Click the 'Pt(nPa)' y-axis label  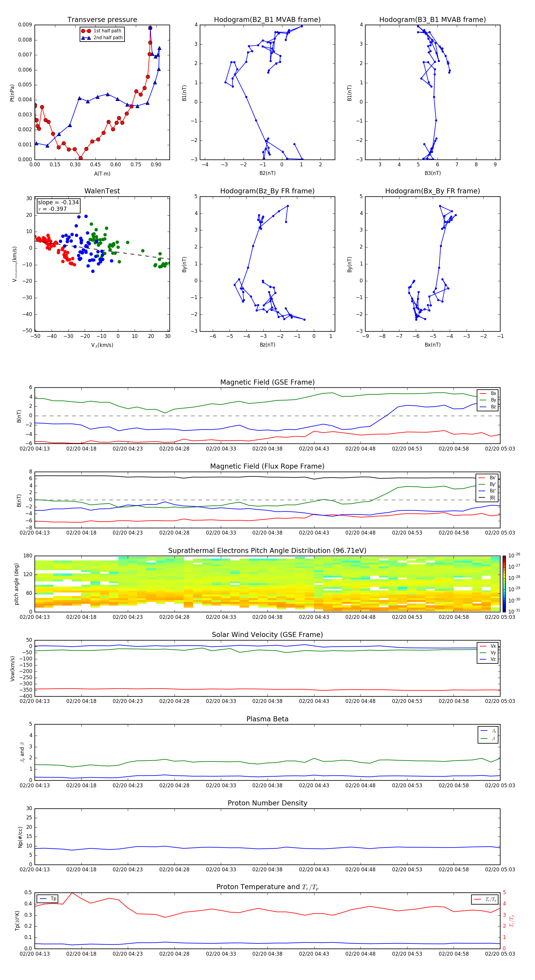click(x=12, y=92)
